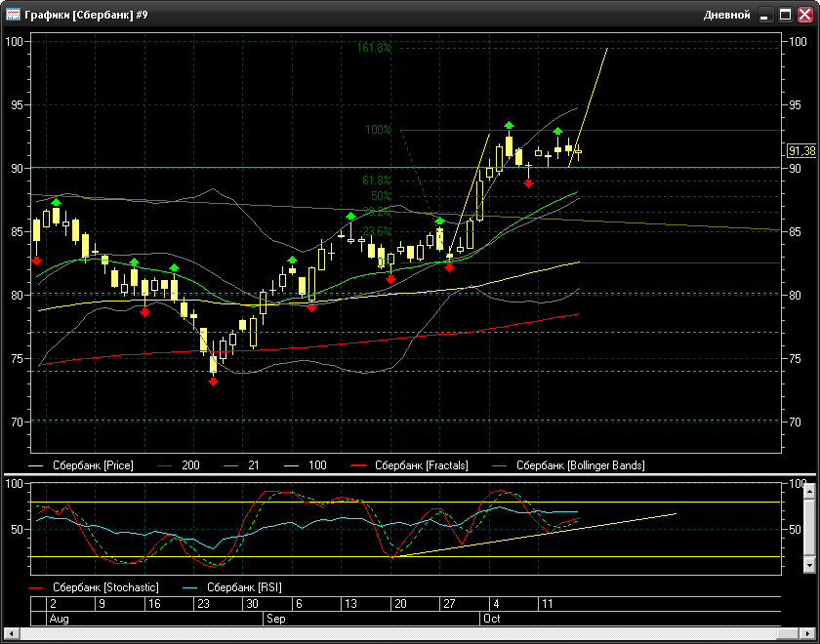
Task: Click the chart window icon in the title bar
Action: pos(13,15)
